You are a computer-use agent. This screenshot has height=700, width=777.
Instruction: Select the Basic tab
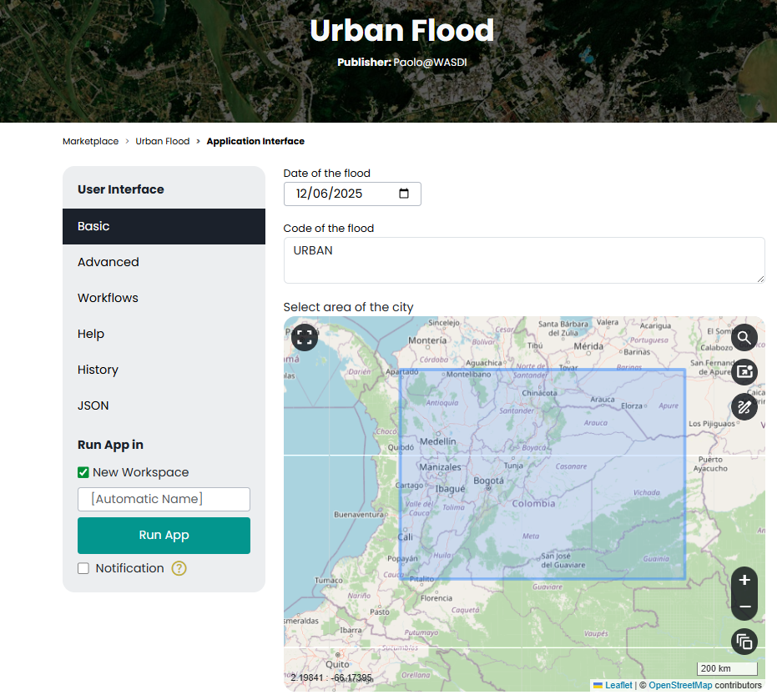[x=164, y=226]
